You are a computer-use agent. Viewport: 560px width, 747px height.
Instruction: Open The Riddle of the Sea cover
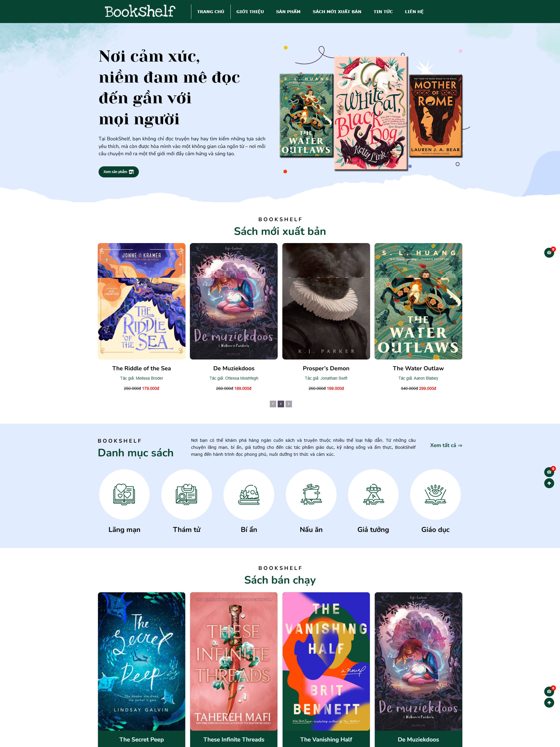[x=141, y=301]
